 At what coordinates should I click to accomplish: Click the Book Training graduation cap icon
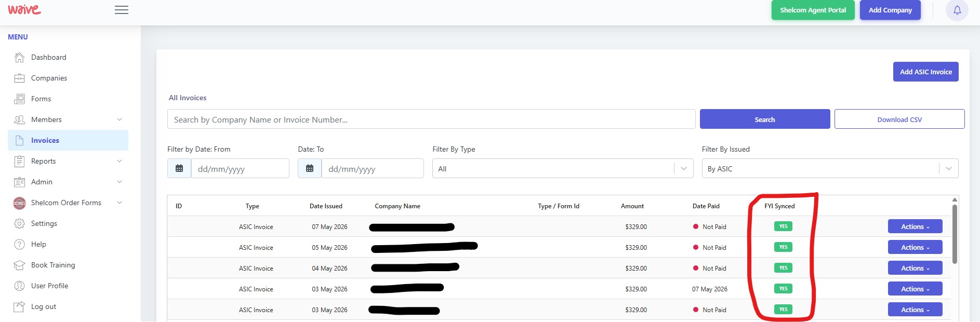click(19, 265)
